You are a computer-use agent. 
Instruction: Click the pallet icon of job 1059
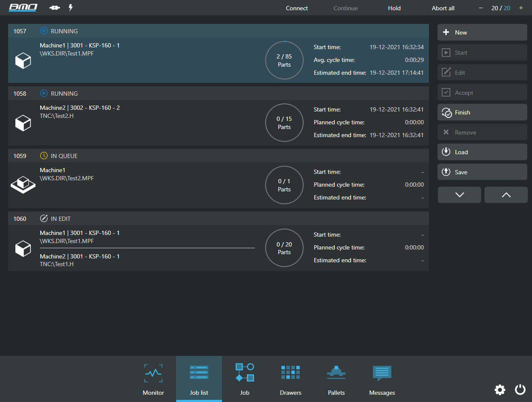coord(23,185)
